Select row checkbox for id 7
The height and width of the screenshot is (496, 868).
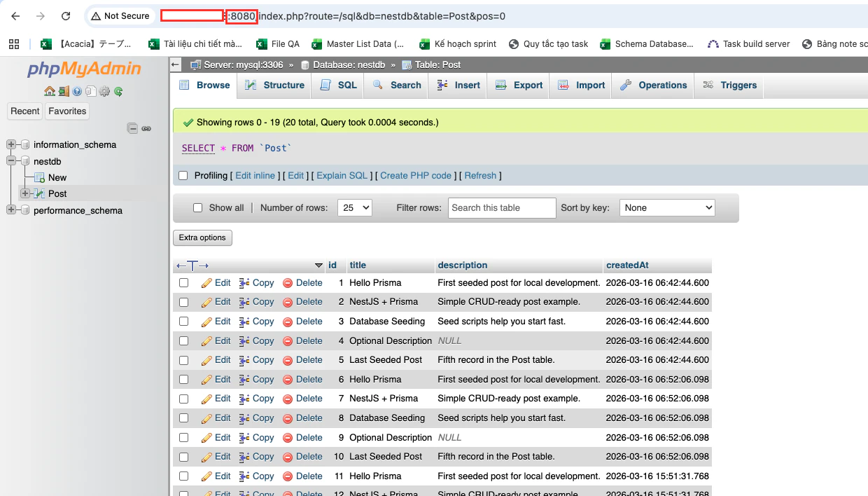(183, 399)
